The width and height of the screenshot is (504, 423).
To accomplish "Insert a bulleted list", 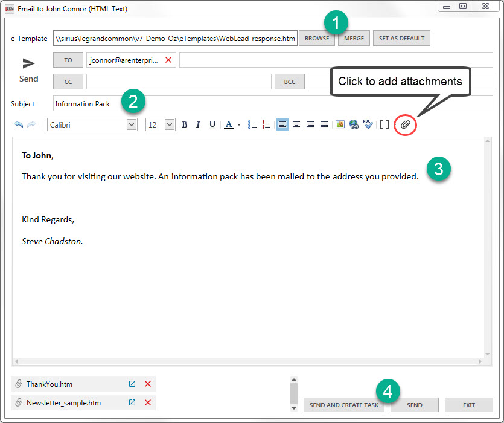I will click(252, 124).
